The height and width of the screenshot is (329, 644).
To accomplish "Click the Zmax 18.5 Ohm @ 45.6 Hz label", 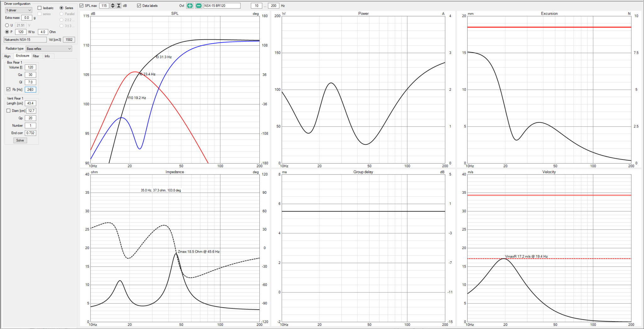I will [199, 252].
